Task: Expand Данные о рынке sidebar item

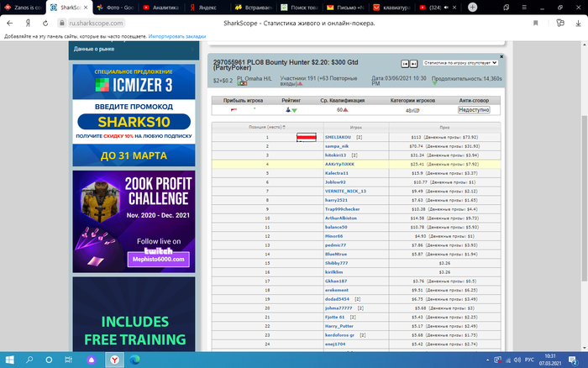Action: [134, 49]
